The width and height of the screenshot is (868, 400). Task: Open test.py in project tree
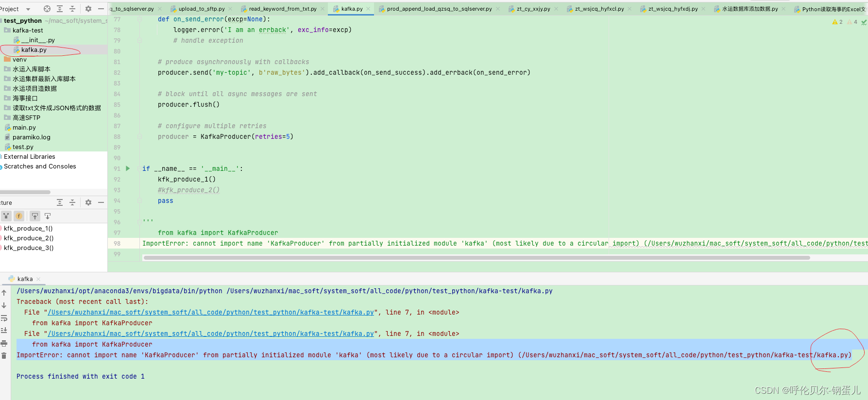23,147
